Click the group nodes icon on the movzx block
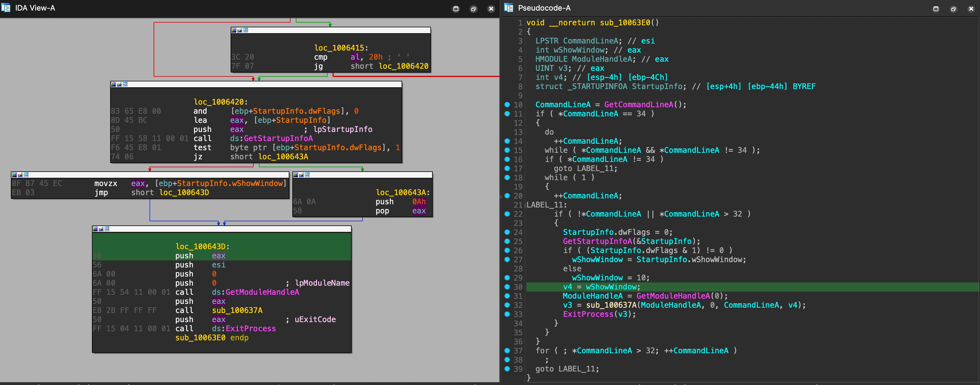 pyautogui.click(x=26, y=175)
